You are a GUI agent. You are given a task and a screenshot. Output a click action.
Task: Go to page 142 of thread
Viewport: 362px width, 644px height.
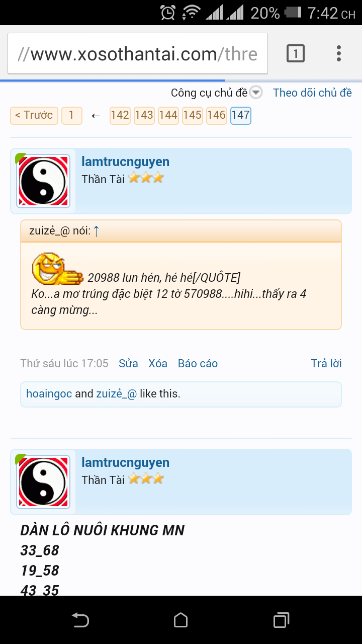coord(120,115)
